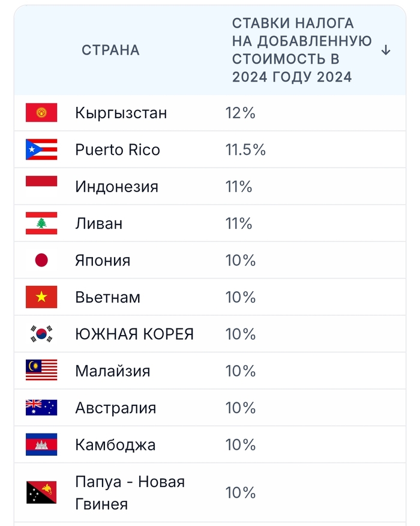Open the Кыргызстан country link
Image resolution: width=420 pixels, height=526 pixels.
point(121,113)
